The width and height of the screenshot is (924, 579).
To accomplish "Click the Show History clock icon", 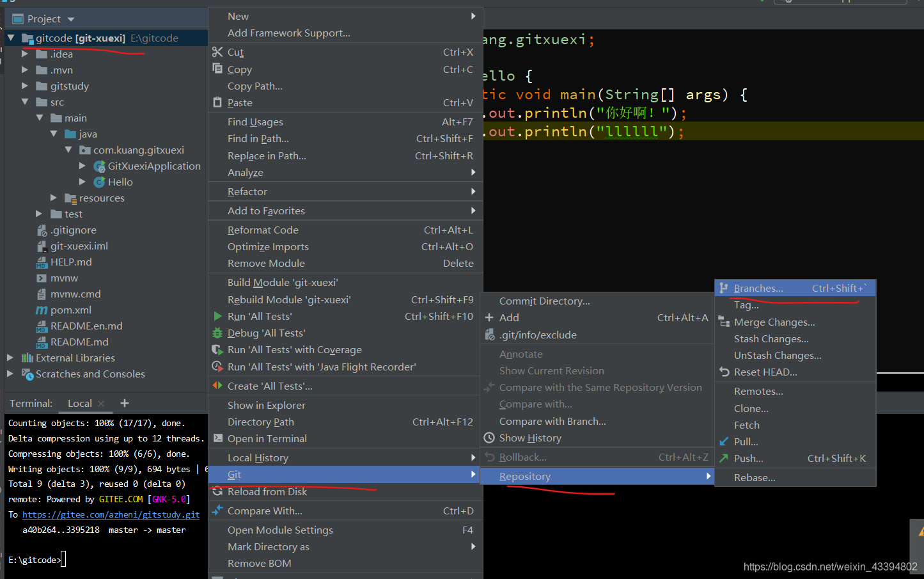I will pos(489,438).
